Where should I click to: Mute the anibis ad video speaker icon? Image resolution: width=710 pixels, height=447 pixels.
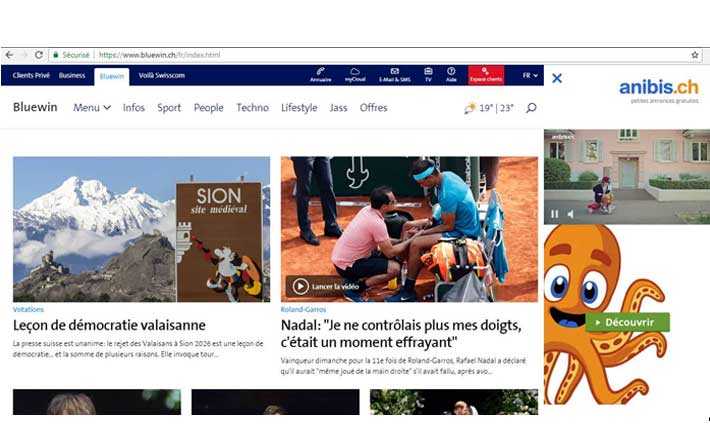point(571,214)
